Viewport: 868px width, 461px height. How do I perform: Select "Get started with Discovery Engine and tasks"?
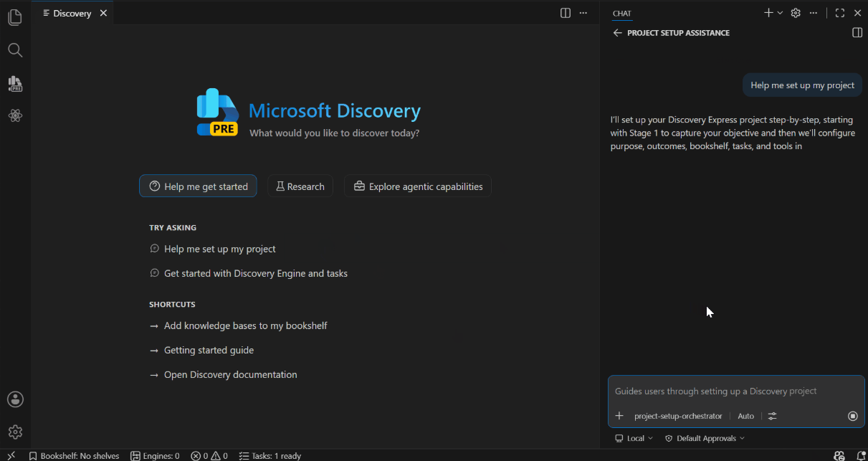tap(249, 273)
